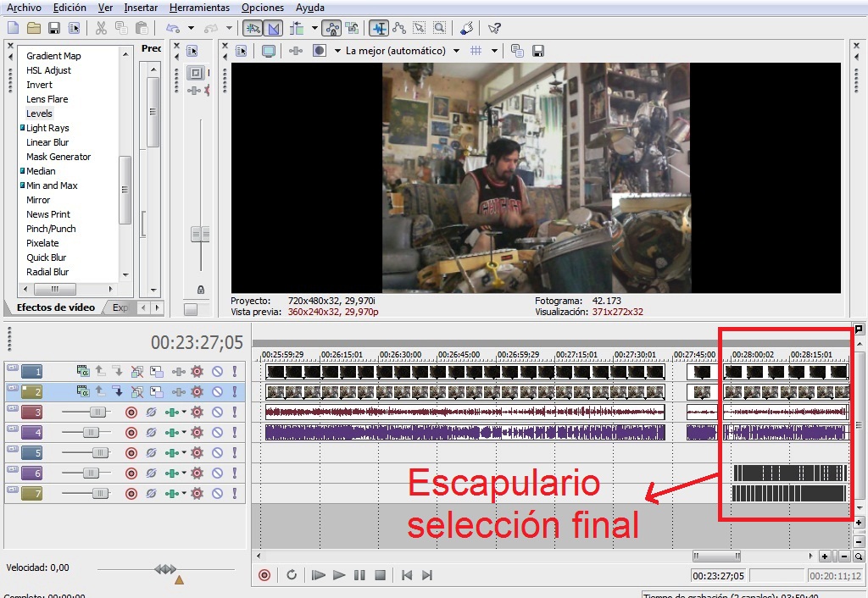This screenshot has height=598, width=868.
Task: Open the Herramientas menu
Action: (x=199, y=8)
